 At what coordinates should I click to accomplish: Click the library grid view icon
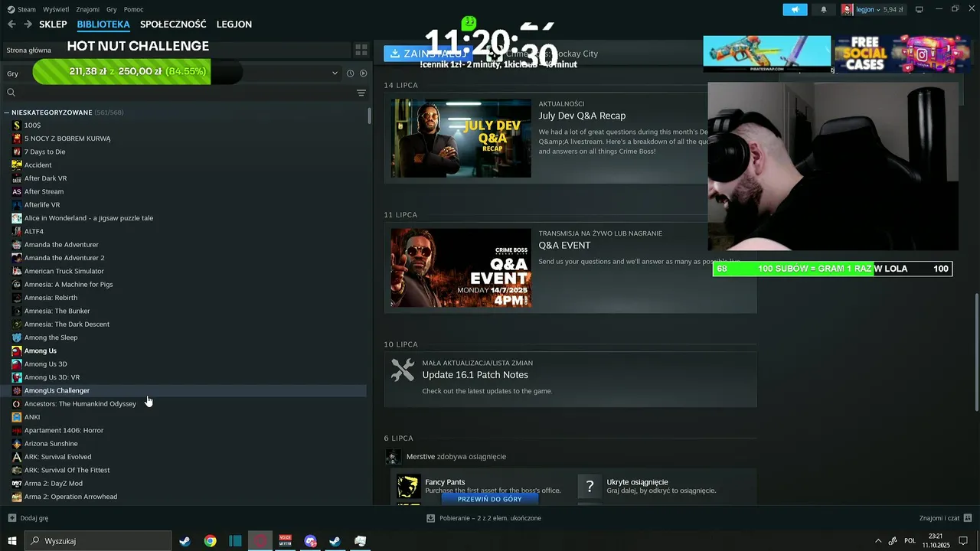[x=361, y=50]
